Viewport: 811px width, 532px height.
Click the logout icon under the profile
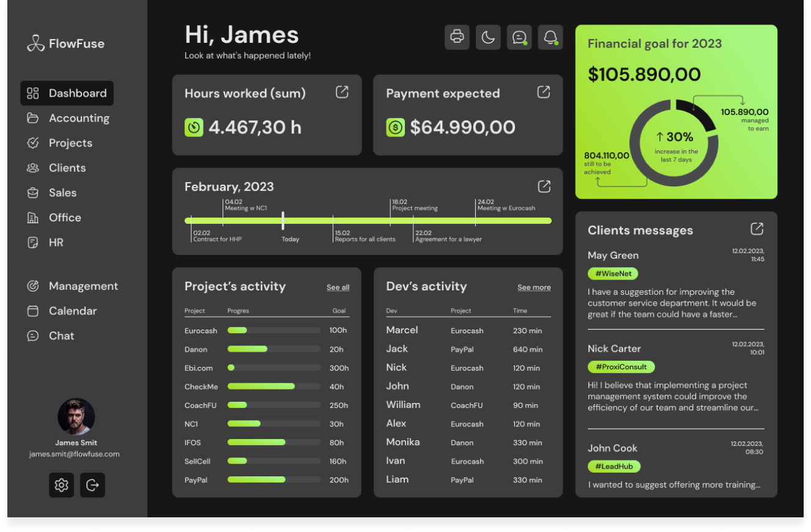tap(92, 485)
